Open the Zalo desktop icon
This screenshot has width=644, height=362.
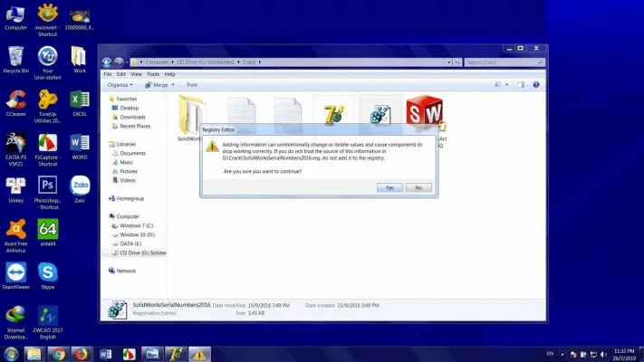[80, 187]
